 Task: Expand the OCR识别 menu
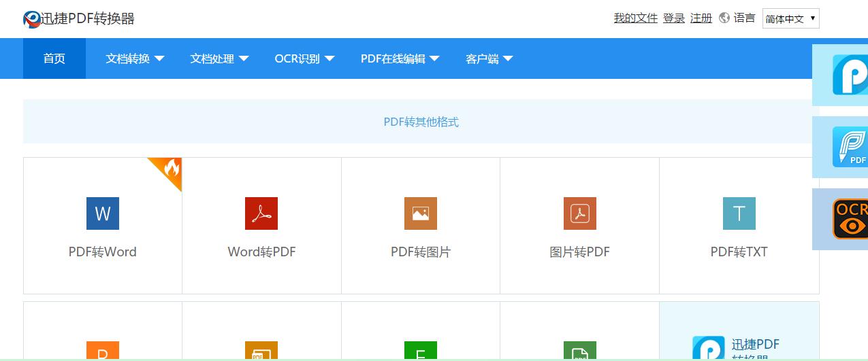click(304, 58)
